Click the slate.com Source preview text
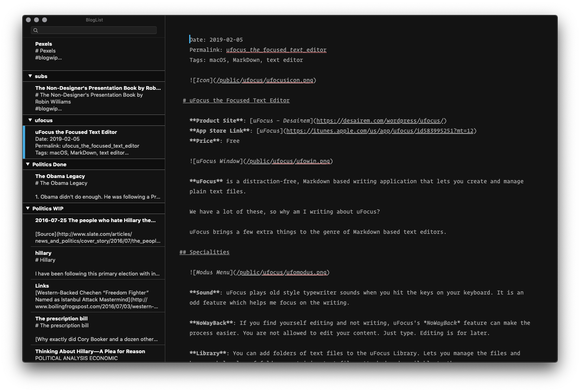The height and width of the screenshot is (392, 580). 98,237
